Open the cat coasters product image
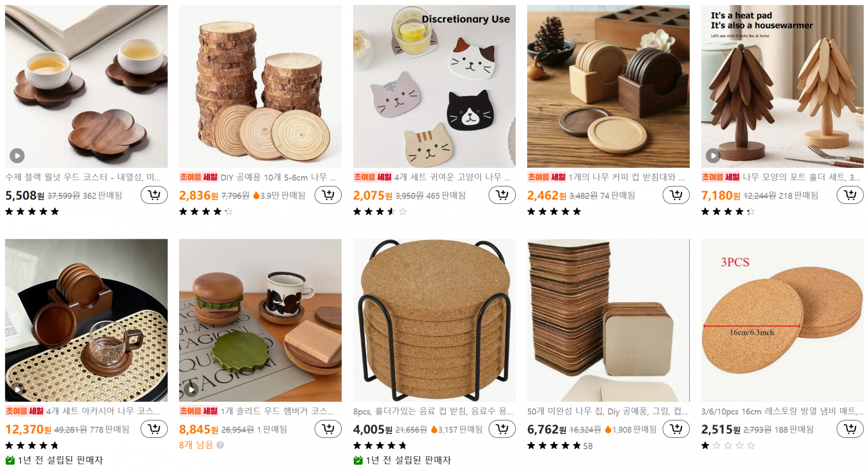This screenshot has width=868, height=470. point(434,86)
